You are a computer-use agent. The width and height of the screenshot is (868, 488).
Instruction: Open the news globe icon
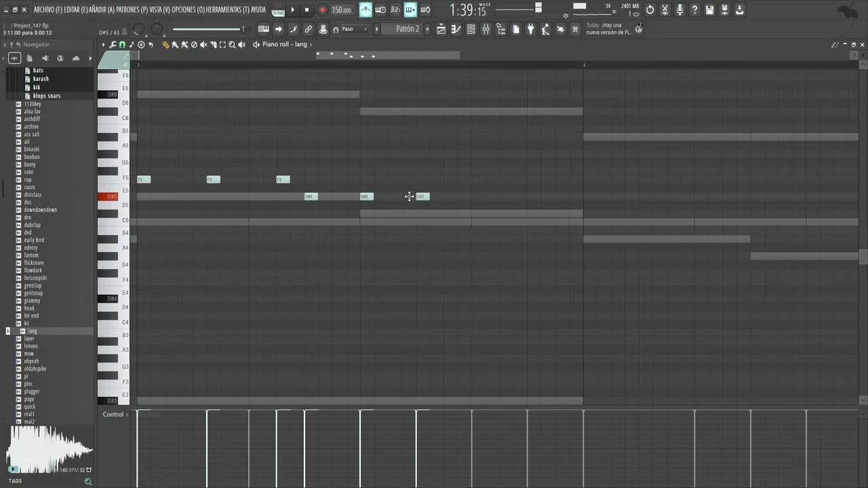point(639,28)
